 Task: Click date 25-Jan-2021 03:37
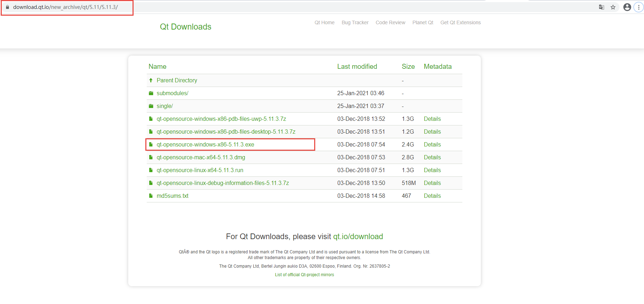coord(361,106)
